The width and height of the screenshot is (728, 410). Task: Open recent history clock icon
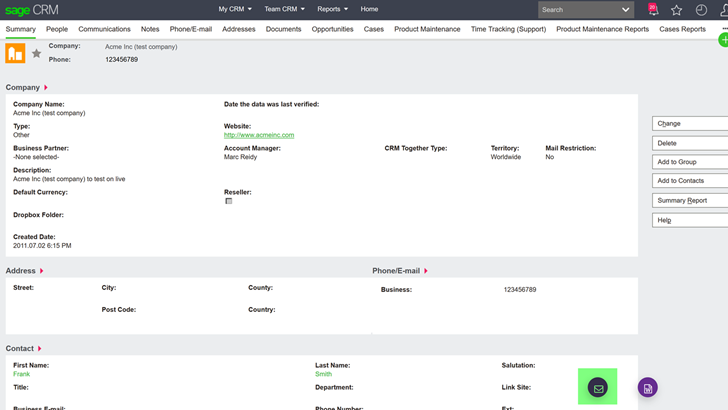(701, 10)
